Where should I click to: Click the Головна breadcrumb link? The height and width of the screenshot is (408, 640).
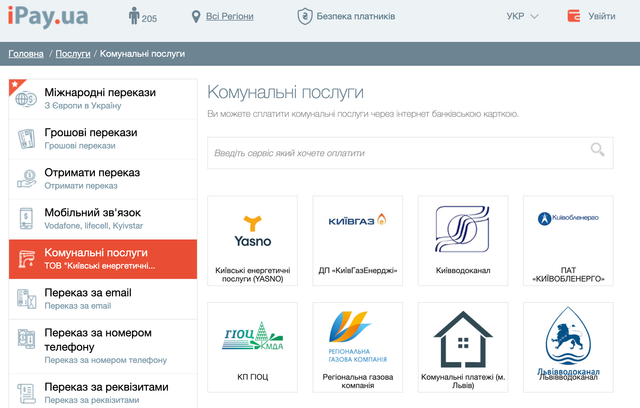(26, 53)
